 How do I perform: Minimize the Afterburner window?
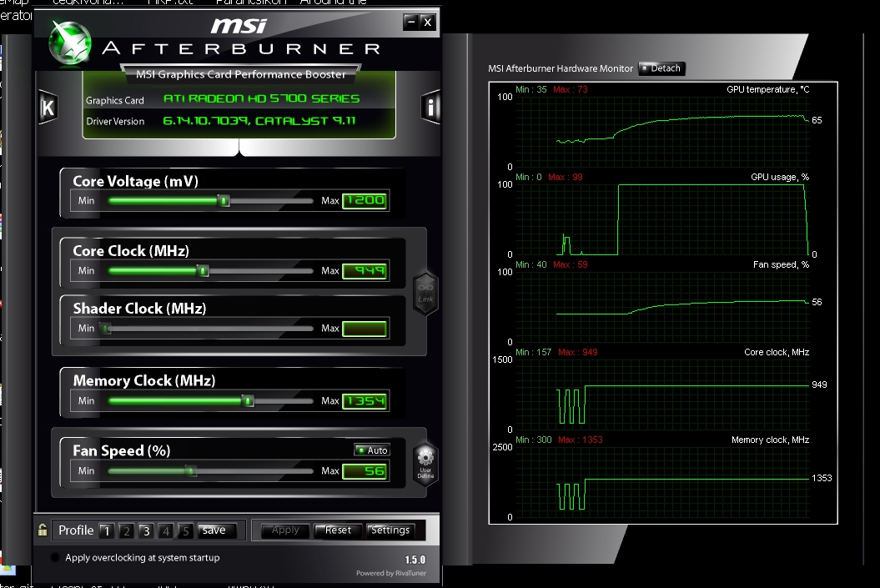[x=411, y=22]
